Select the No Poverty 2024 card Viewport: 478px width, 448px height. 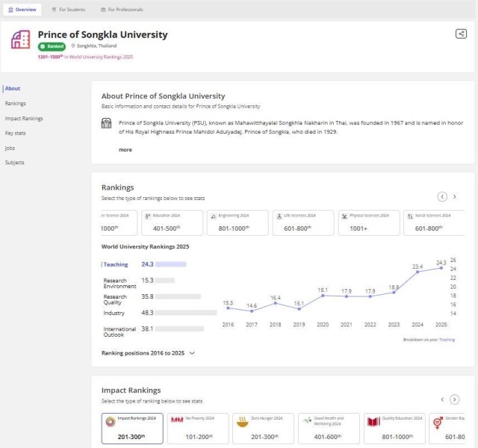click(x=198, y=428)
